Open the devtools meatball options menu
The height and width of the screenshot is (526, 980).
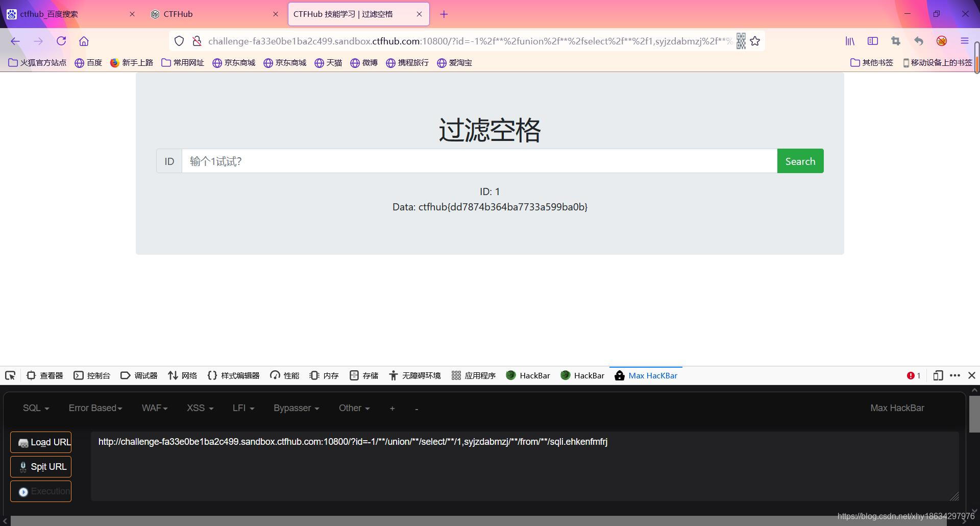coord(955,375)
